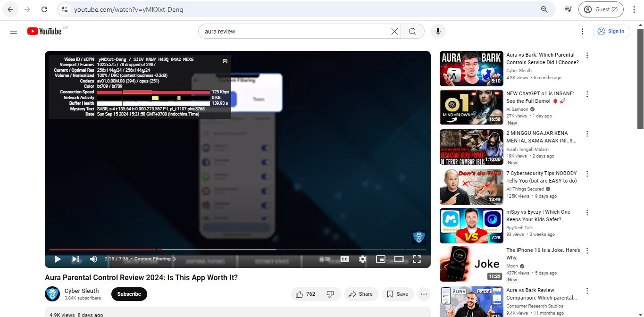Open options menu for 2 MINGGU NGAJAR video
Viewport: 644px width, 317px height.
(x=587, y=133)
